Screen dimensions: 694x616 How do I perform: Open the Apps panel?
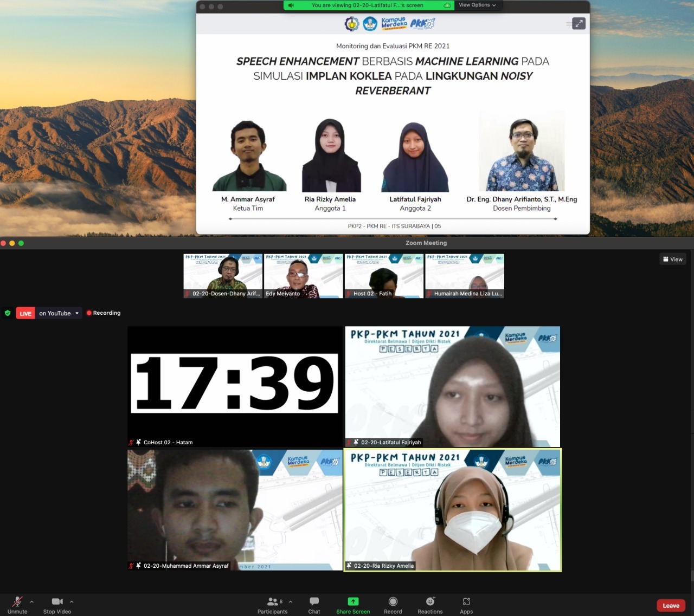(x=466, y=605)
